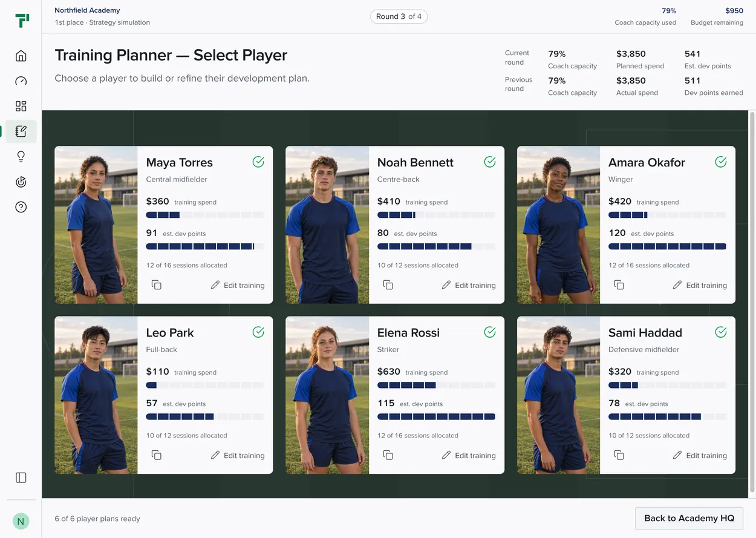Click Noah Bennett's 'Centre-back' label
This screenshot has width=756, height=538.
(399, 179)
